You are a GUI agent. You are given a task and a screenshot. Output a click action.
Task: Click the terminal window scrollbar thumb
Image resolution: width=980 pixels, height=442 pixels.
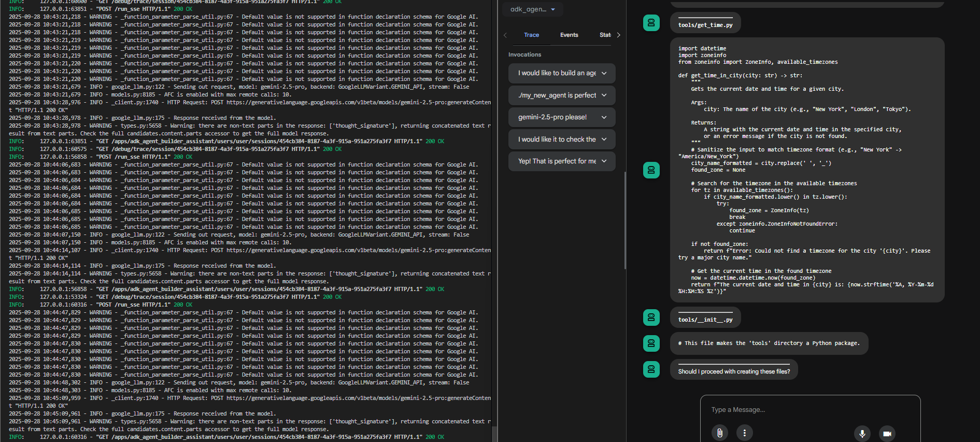[x=494, y=434]
